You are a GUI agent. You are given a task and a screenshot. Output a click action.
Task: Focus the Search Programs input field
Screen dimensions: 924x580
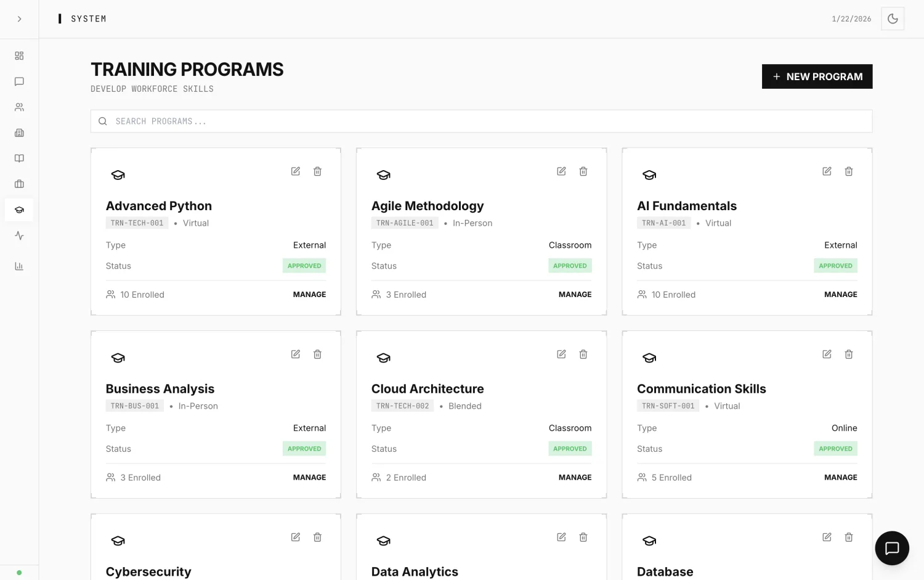481,121
